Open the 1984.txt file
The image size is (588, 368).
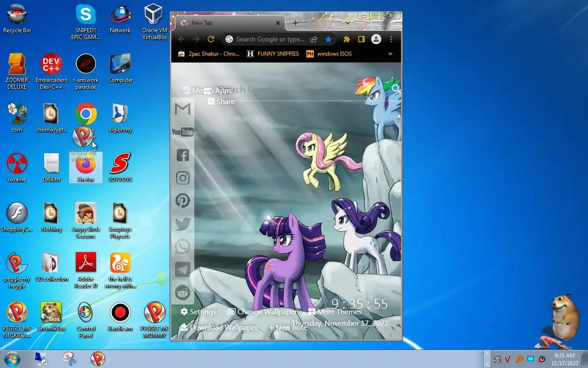[51, 168]
